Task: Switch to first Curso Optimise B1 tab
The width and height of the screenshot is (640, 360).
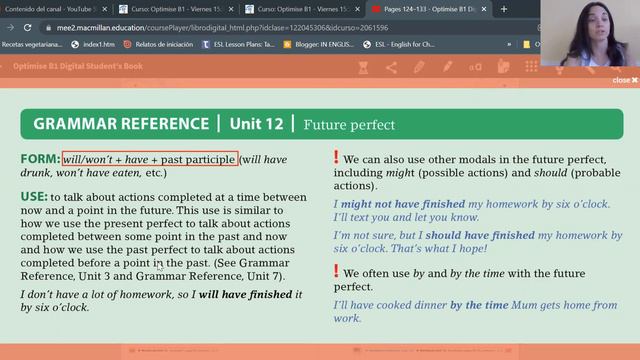Action: [x=176, y=9]
